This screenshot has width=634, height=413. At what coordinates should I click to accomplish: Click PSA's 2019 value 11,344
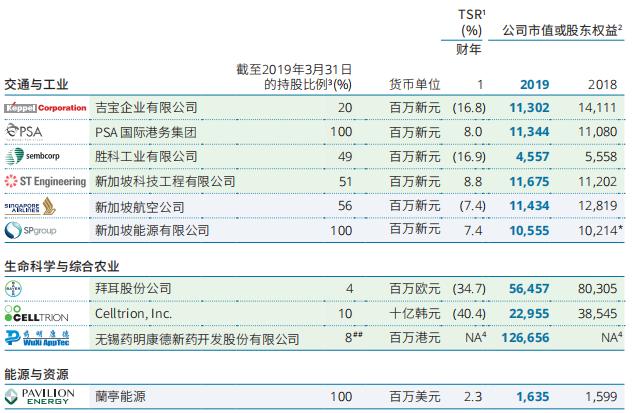point(529,132)
